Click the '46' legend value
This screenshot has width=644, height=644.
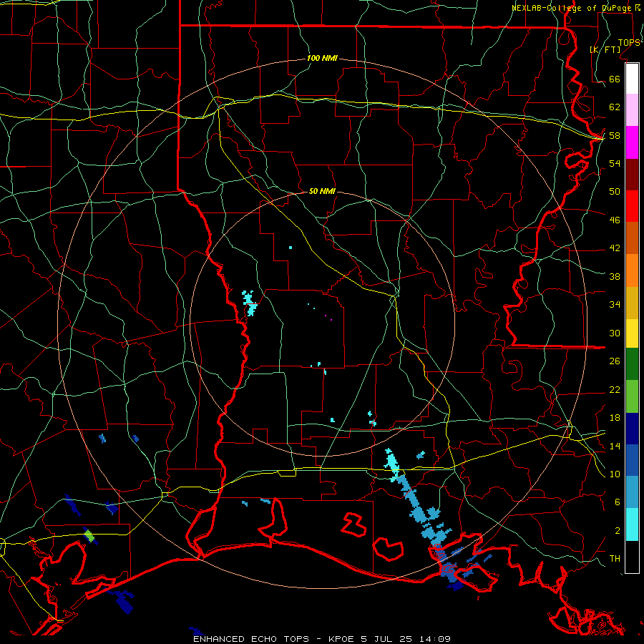tap(615, 220)
